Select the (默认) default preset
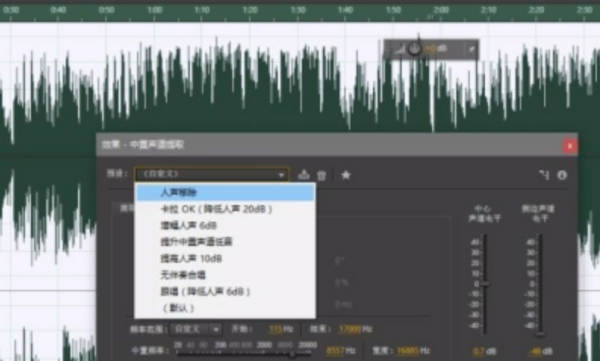The image size is (600, 361). point(225,308)
